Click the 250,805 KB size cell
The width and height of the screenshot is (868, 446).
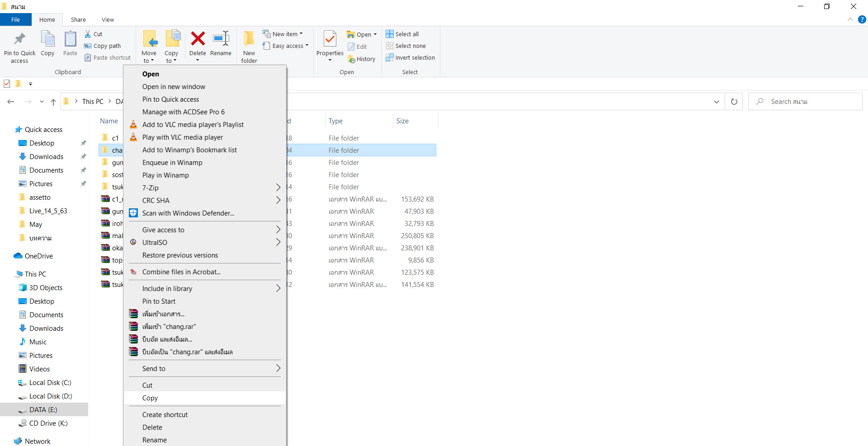coord(417,235)
